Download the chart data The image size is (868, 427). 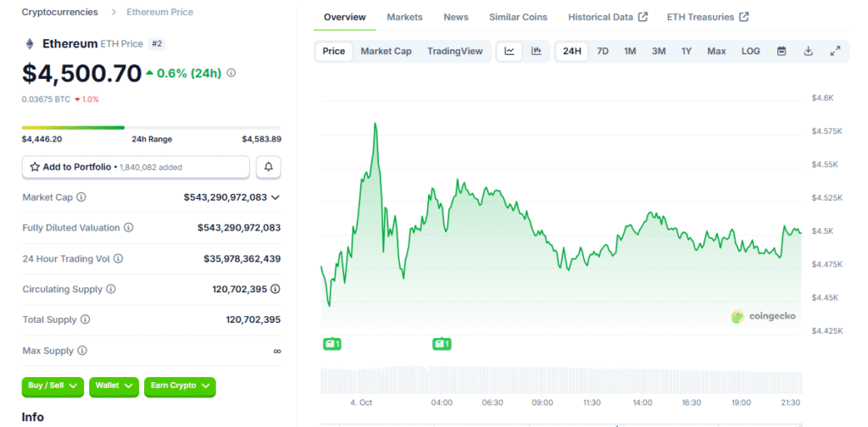809,51
